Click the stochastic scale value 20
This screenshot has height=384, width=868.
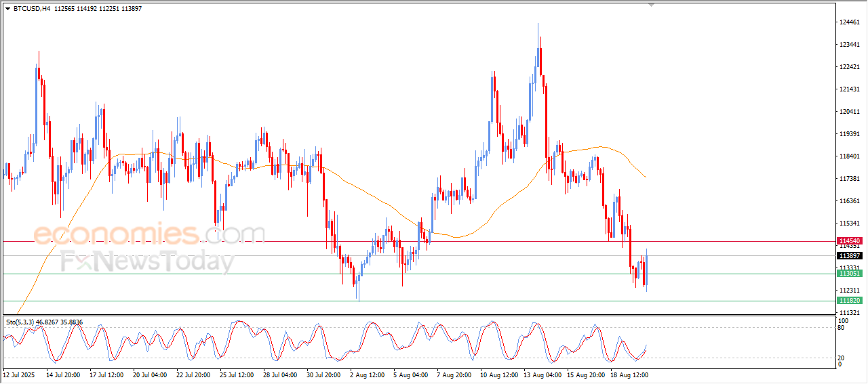coord(842,358)
